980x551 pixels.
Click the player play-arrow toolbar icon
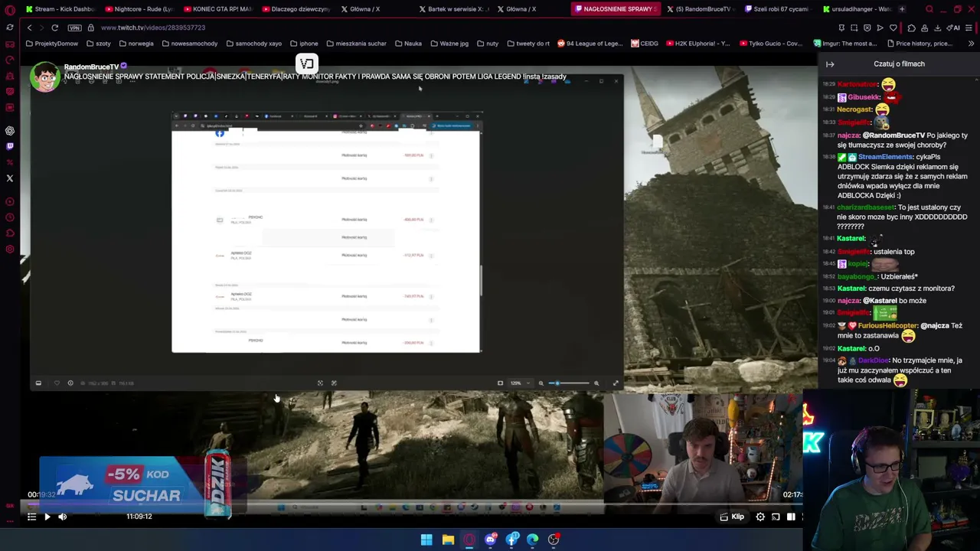pyautogui.click(x=880, y=28)
